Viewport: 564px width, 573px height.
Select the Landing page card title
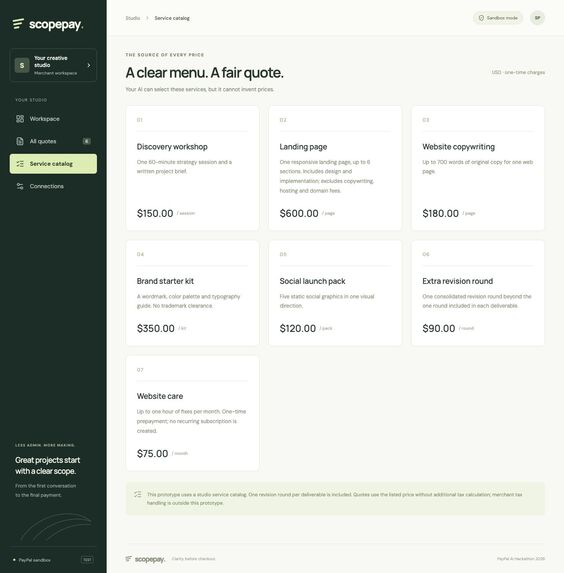pos(303,147)
